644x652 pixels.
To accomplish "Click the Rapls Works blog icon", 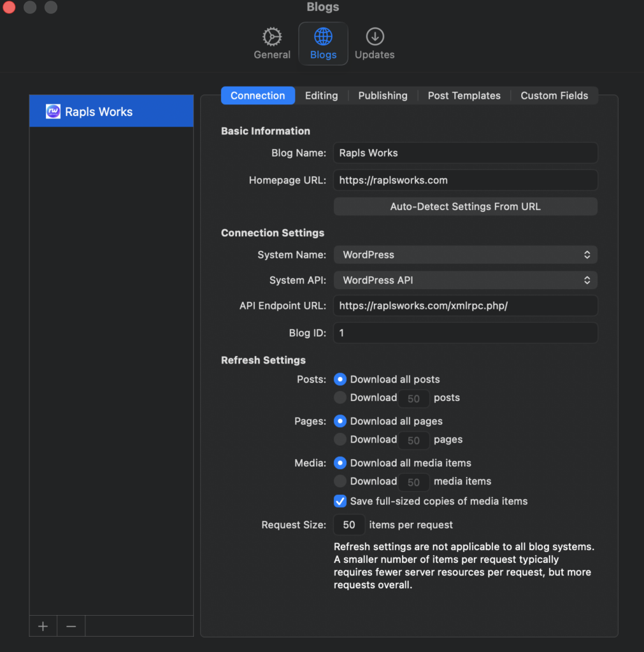I will [x=53, y=111].
